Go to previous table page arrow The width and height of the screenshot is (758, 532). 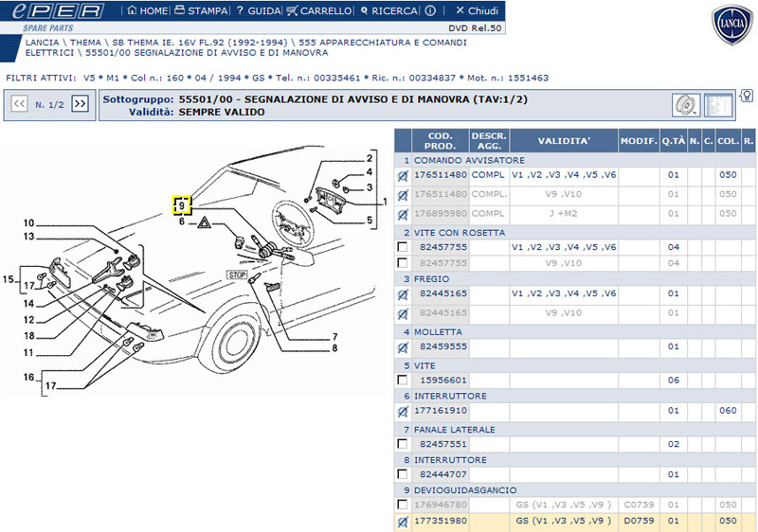tap(19, 104)
